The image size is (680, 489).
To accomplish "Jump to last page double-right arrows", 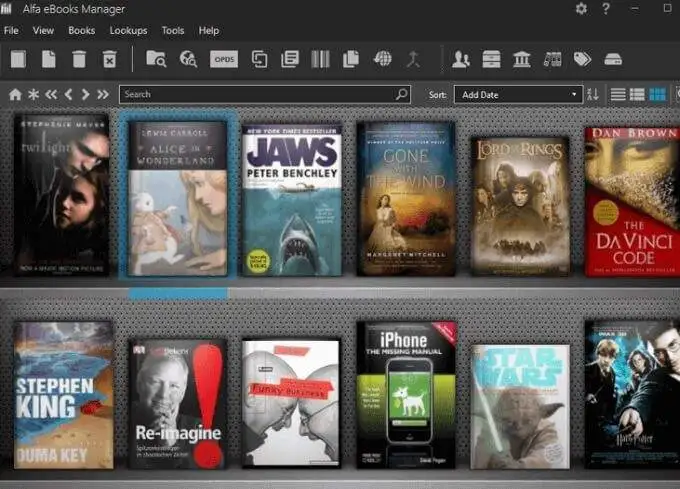I will click(x=103, y=94).
